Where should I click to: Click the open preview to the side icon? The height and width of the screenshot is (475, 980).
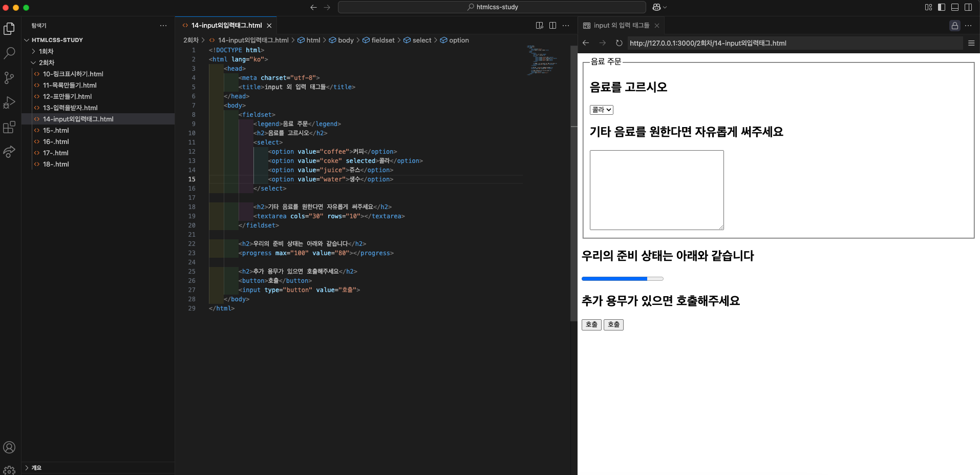click(x=539, y=26)
